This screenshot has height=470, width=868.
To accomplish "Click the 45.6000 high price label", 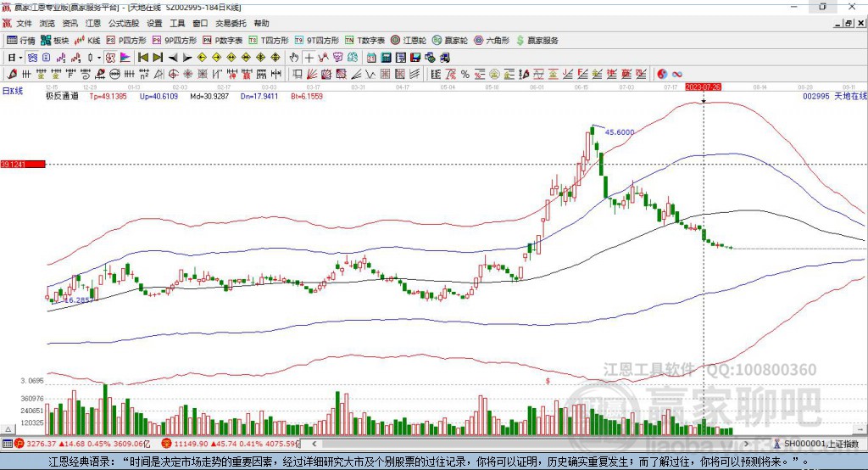I will click(620, 132).
